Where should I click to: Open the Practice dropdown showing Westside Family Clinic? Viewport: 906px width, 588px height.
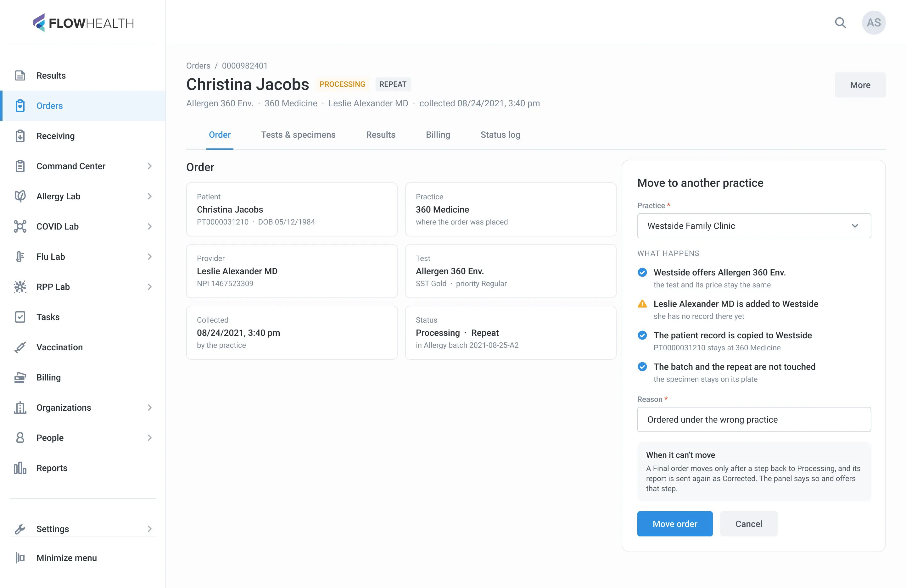[754, 226]
